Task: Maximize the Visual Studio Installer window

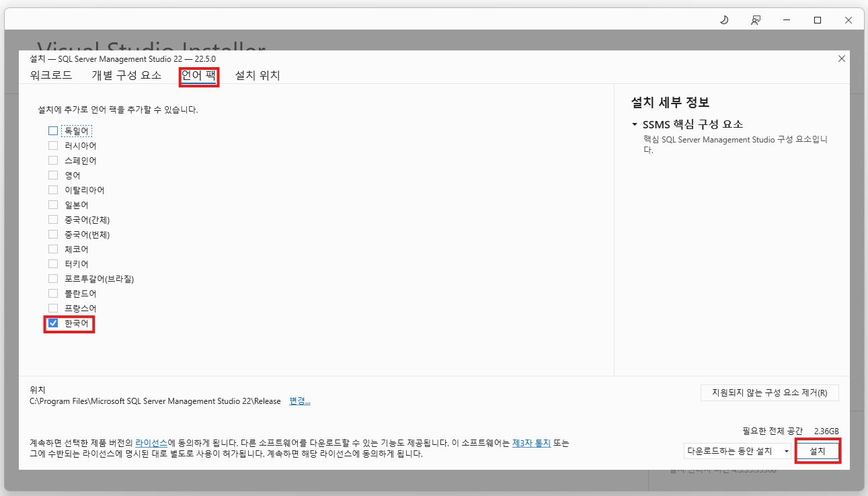Action: pyautogui.click(x=818, y=20)
